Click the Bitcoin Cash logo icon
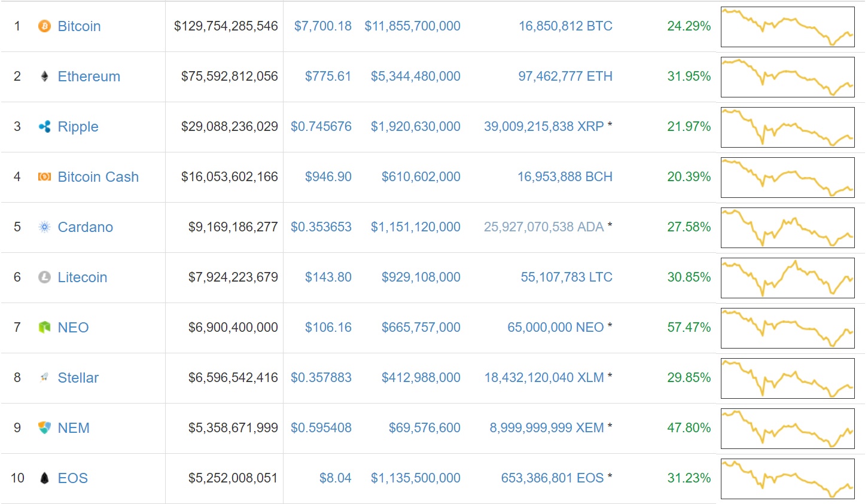Screen dimensions: 868x504 click(x=44, y=177)
